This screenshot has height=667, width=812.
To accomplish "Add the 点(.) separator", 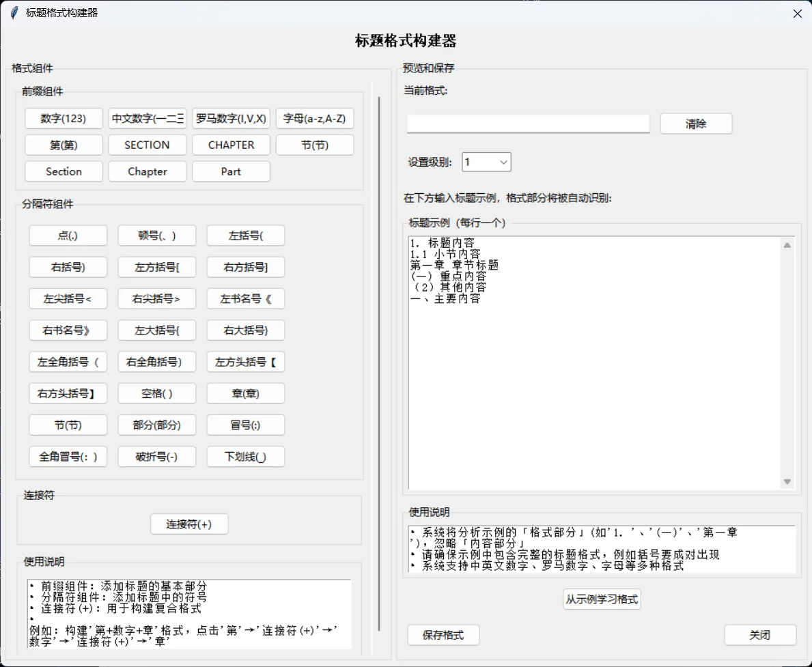I will point(68,235).
